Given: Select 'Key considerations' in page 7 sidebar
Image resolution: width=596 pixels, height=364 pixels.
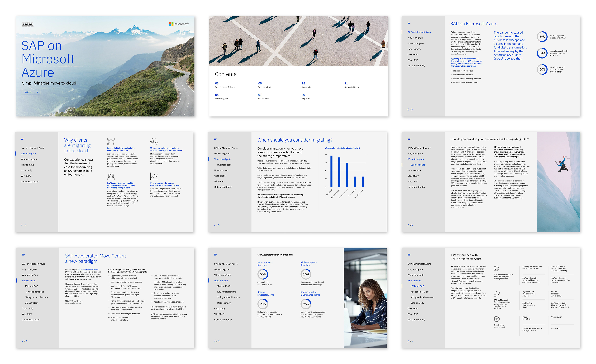Looking at the screenshot, I should pos(34,292).
